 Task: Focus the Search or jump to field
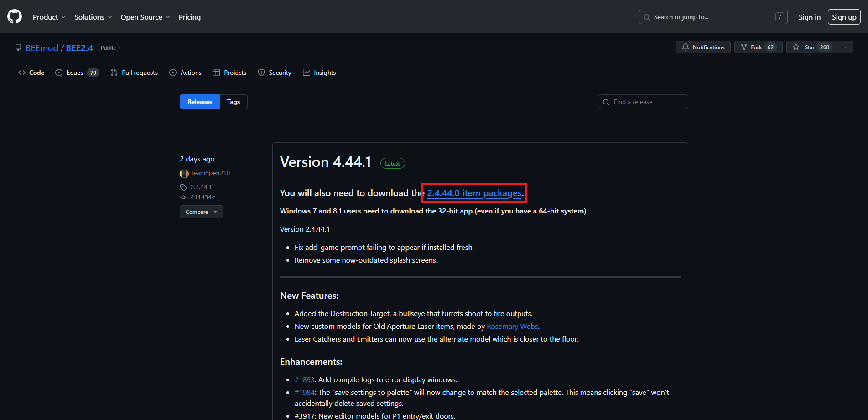point(713,17)
